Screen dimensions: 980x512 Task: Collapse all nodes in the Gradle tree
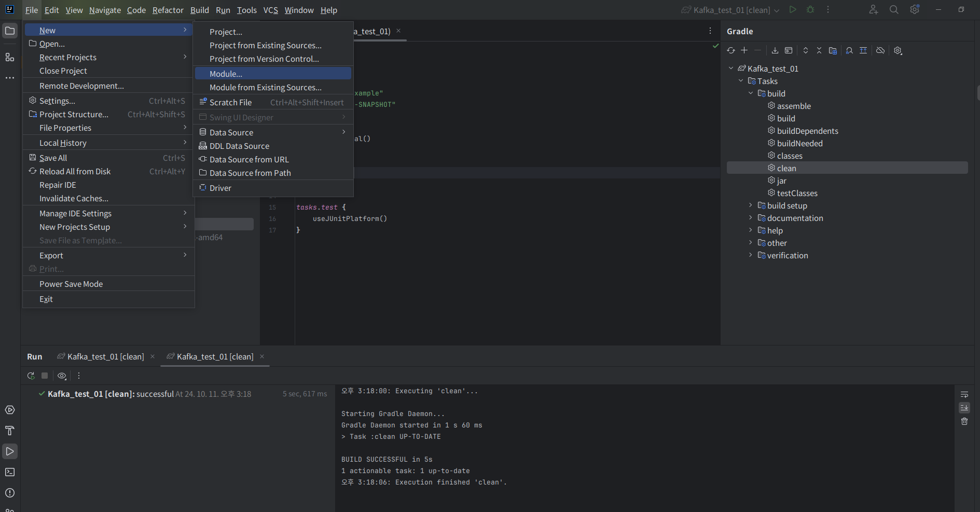click(x=819, y=50)
